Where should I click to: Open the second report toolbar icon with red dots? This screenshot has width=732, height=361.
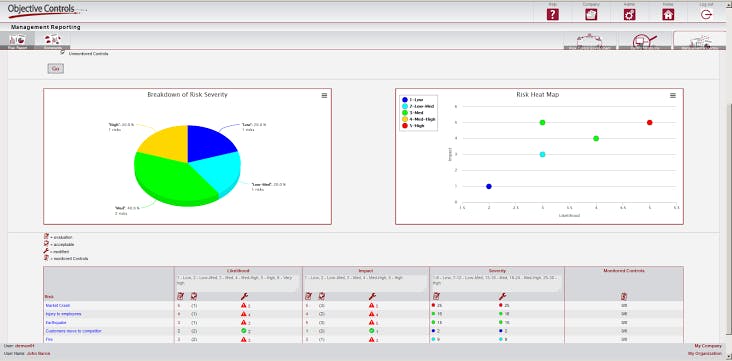tap(52, 41)
